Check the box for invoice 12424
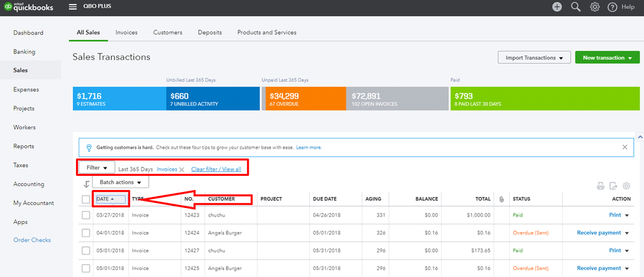 pos(86,233)
